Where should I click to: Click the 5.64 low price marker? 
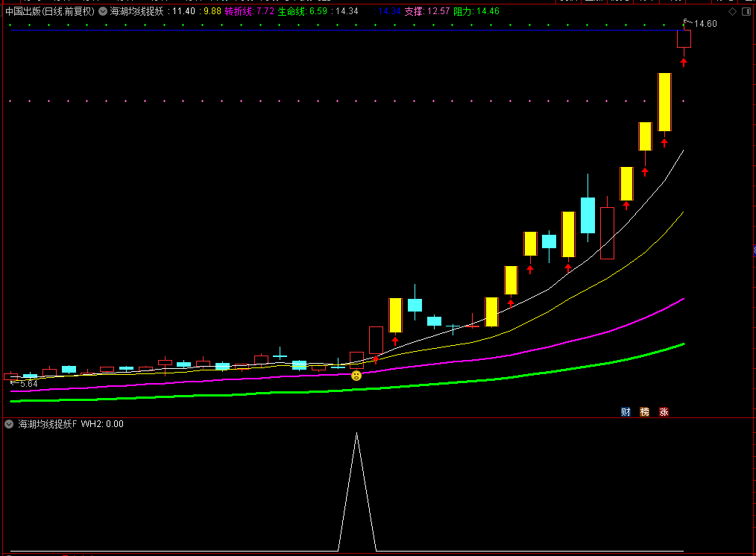coord(28,384)
